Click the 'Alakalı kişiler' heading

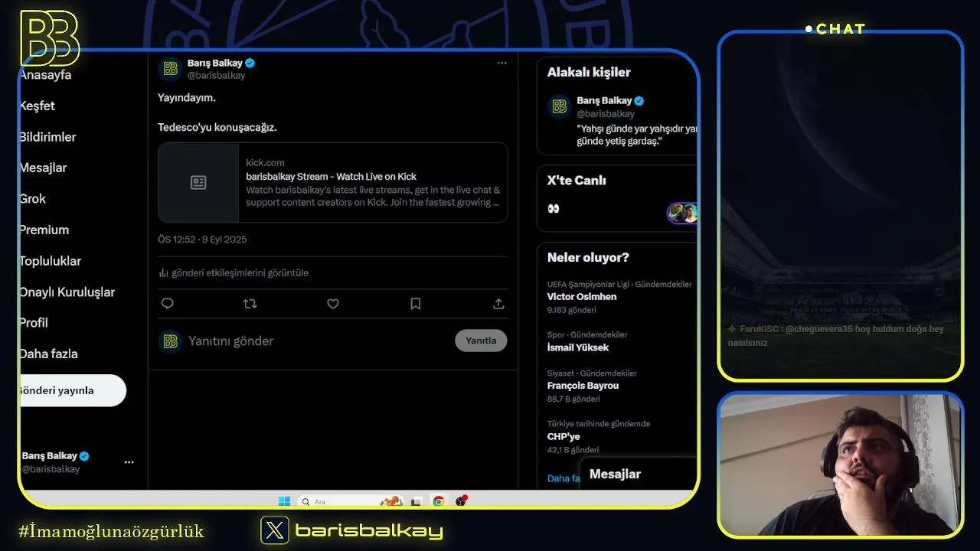tap(589, 72)
